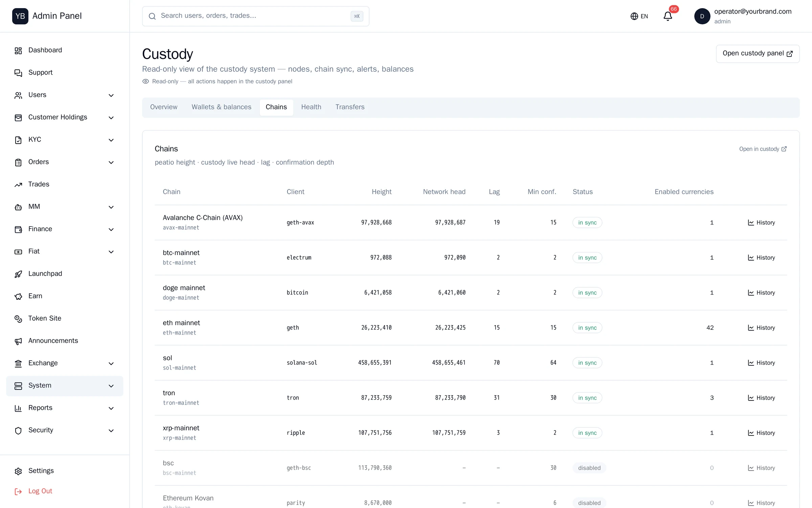
Task: Click the Log Out icon
Action: [18, 491]
